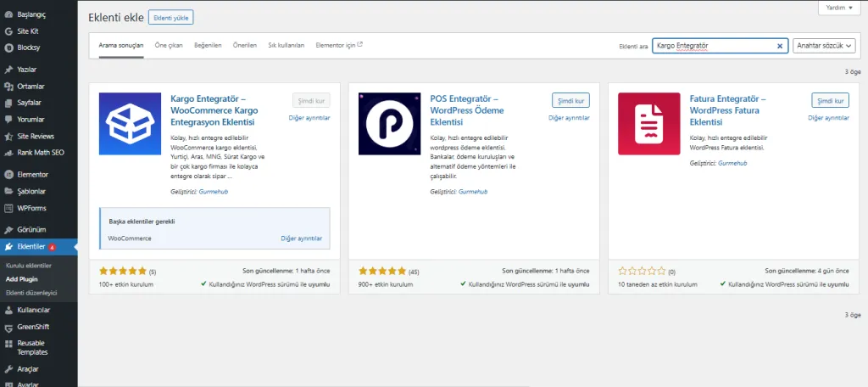Click '900+ etkin kurulum' text
Screen dimensions: 868x387
coord(386,284)
